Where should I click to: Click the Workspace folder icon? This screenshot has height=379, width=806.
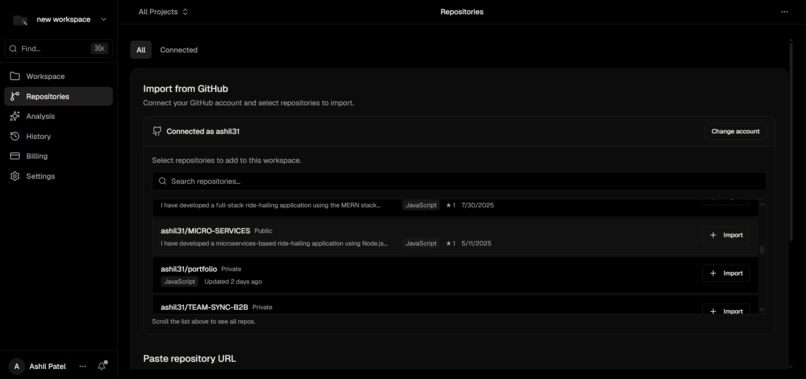click(15, 76)
